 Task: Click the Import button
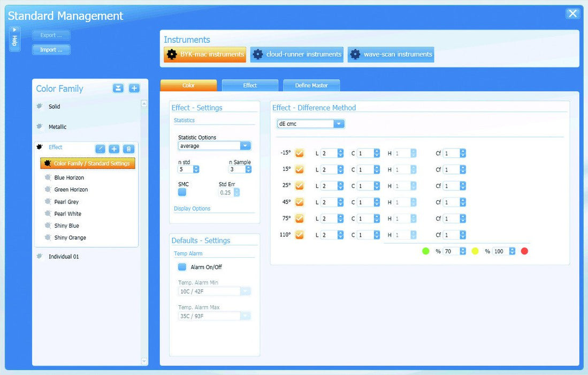point(51,50)
